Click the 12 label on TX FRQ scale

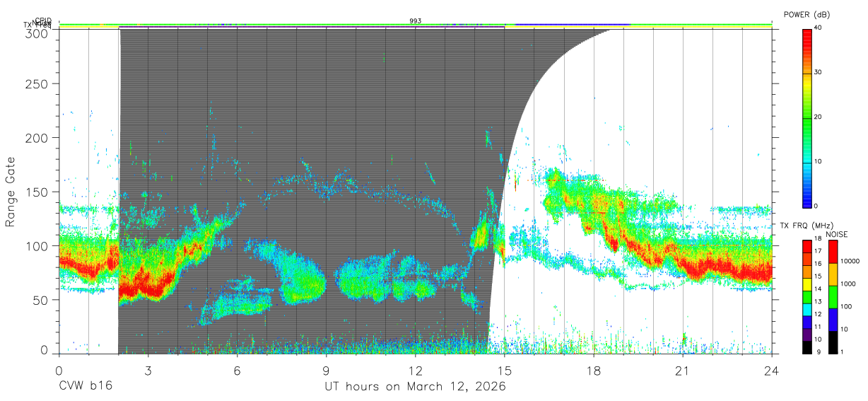click(817, 314)
